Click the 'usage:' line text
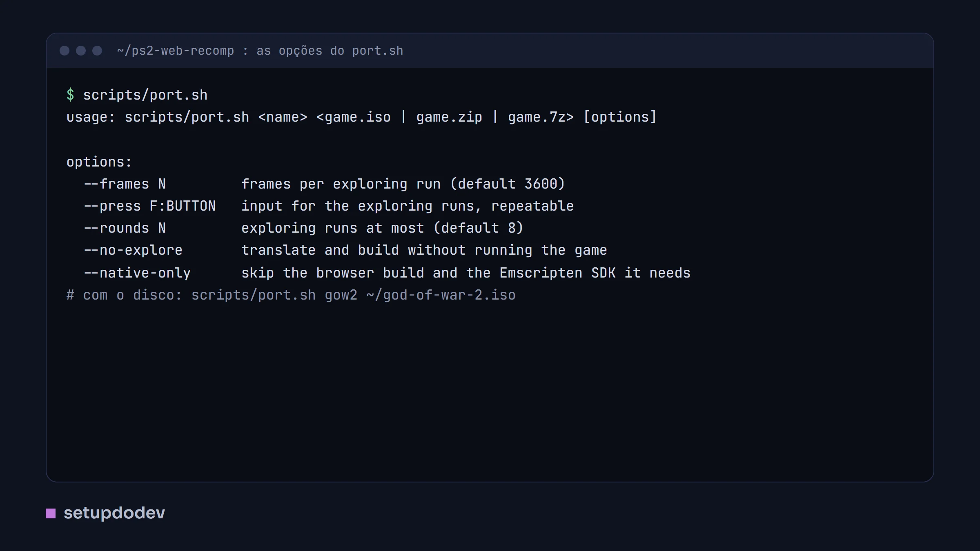The width and height of the screenshot is (980, 551). click(361, 117)
